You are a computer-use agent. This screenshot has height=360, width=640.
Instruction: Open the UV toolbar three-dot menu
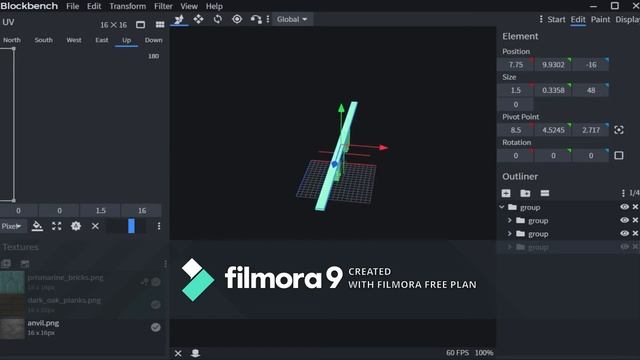click(159, 226)
